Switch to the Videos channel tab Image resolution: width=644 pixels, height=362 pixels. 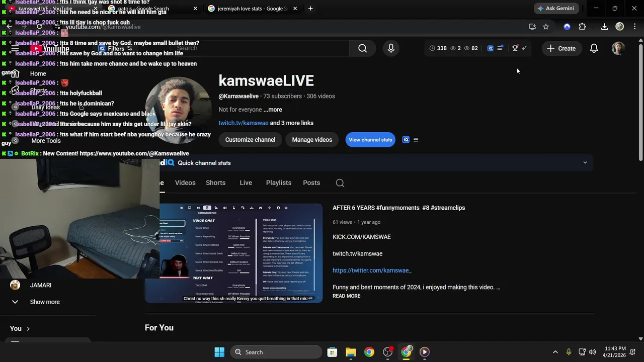tap(185, 183)
